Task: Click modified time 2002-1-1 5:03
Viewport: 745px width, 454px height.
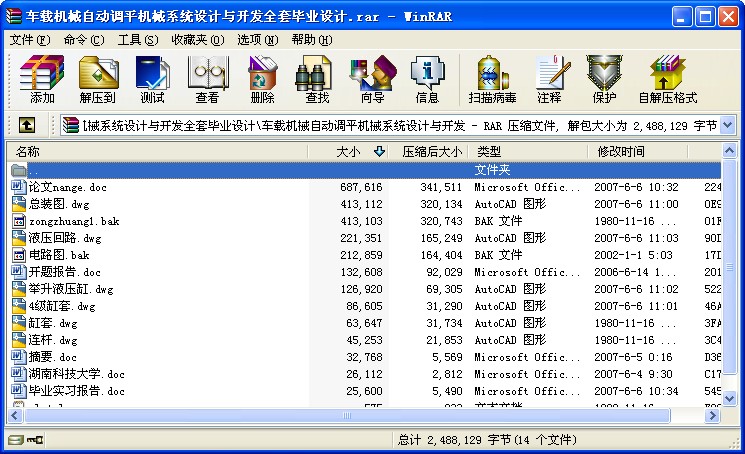Action: click(633, 255)
